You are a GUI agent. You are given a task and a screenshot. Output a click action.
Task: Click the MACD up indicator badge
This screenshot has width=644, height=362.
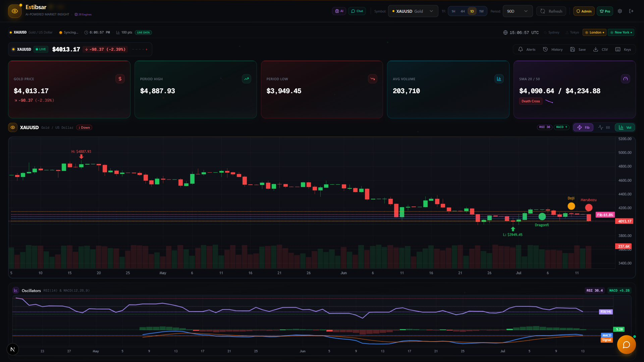(562, 127)
